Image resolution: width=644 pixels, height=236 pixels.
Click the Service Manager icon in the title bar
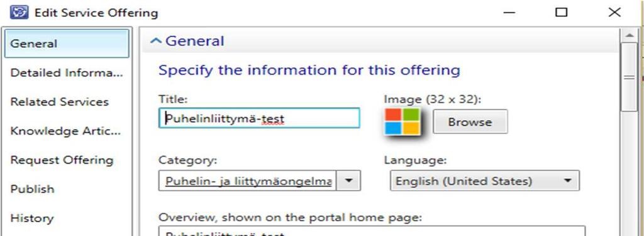point(19,13)
